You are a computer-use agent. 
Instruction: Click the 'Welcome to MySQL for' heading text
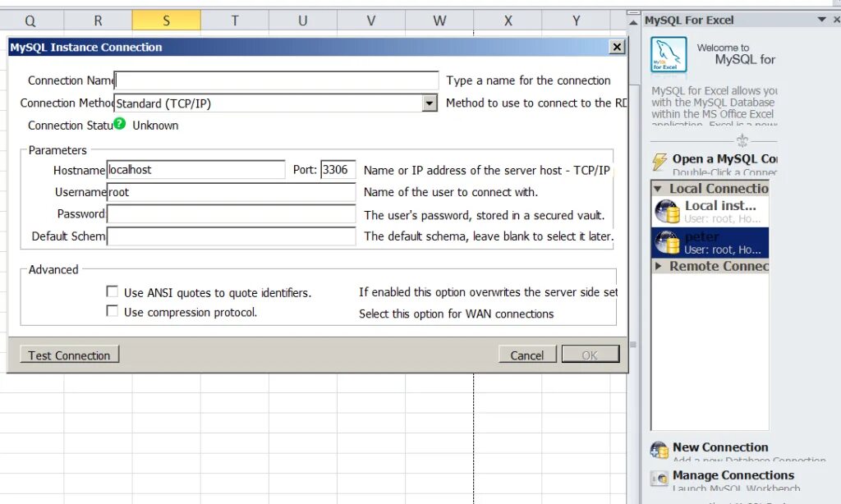coord(736,53)
